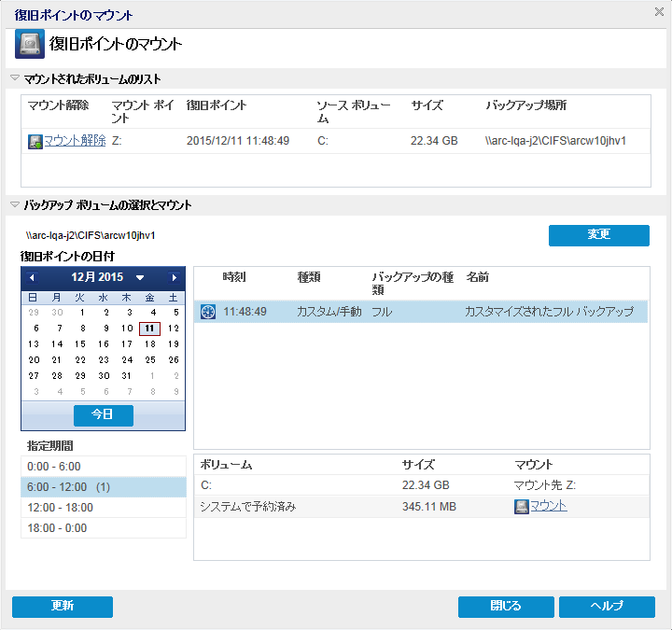Click the 変更 button
Image resolution: width=672 pixels, height=630 pixels.
coord(598,235)
